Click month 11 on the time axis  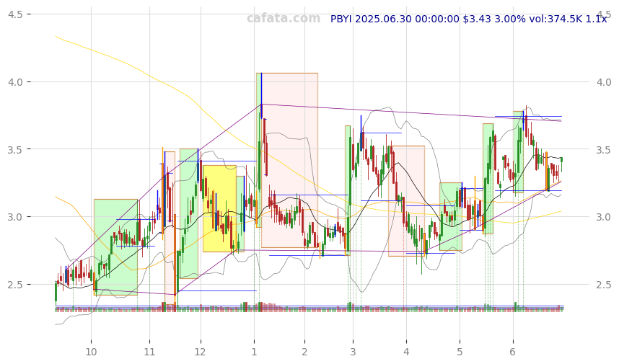point(149,352)
